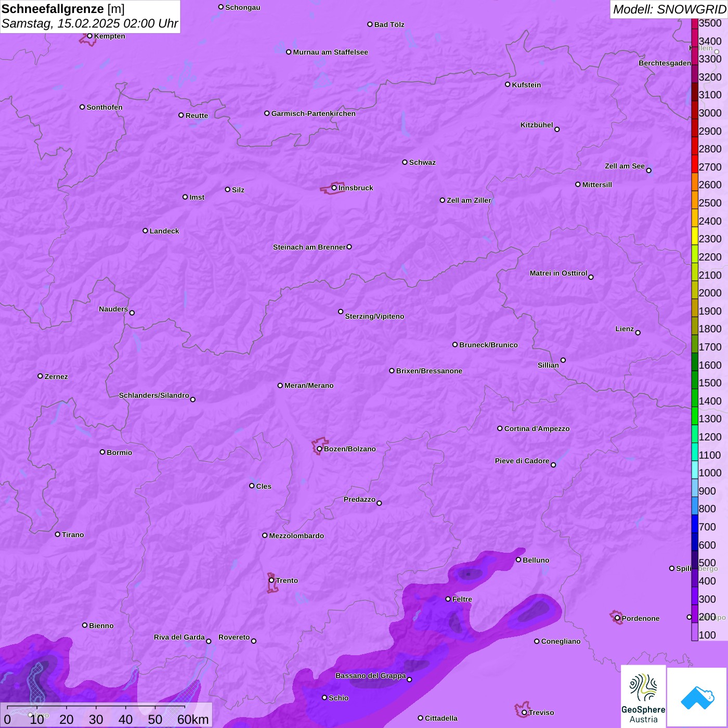Click the 'Schlanders/Silandro' label

click(154, 395)
